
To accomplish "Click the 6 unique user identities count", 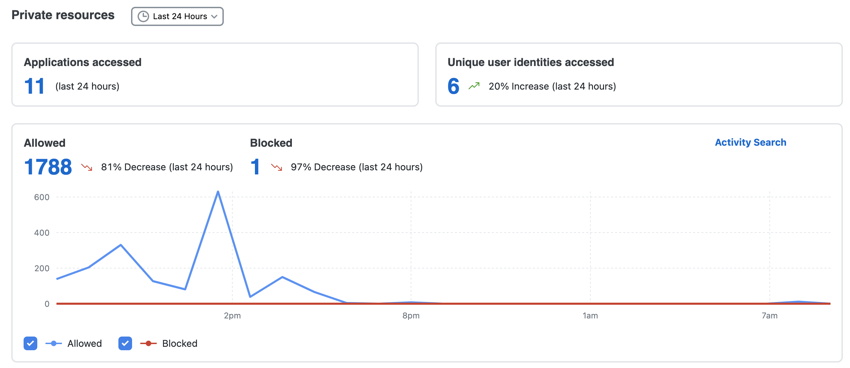I will pyautogui.click(x=453, y=86).
